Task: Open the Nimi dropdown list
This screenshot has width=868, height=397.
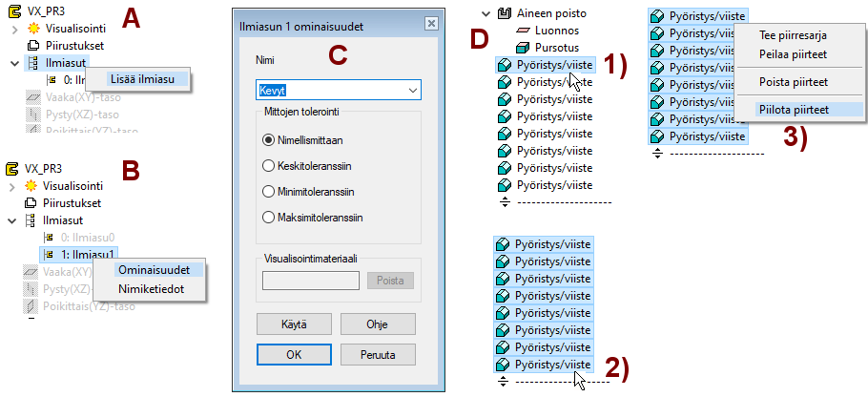Action: tap(413, 91)
